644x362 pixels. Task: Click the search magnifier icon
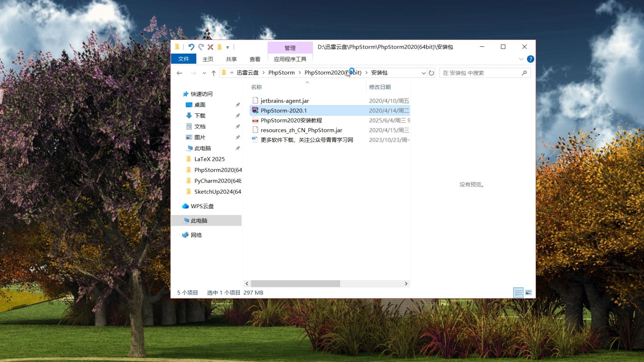524,73
